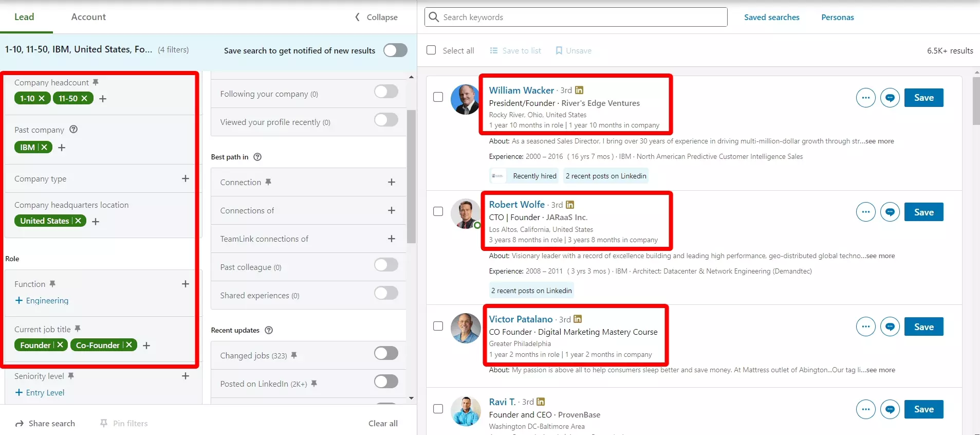Toggle Viewed your profile recently filter
This screenshot has height=435, width=980.
click(386, 120)
